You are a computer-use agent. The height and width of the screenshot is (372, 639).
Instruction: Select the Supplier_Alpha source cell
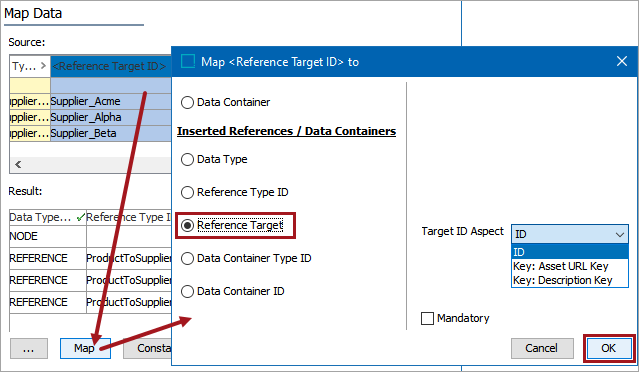[111, 117]
